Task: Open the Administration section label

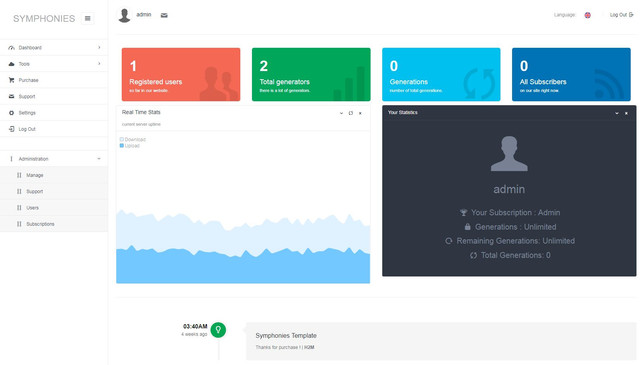Action: pyautogui.click(x=33, y=159)
